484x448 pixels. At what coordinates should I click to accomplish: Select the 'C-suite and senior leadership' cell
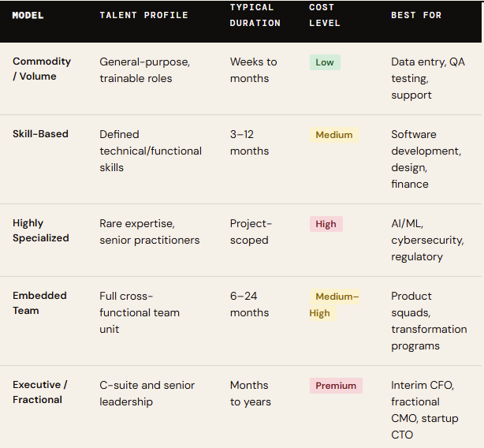pyautogui.click(x=147, y=394)
